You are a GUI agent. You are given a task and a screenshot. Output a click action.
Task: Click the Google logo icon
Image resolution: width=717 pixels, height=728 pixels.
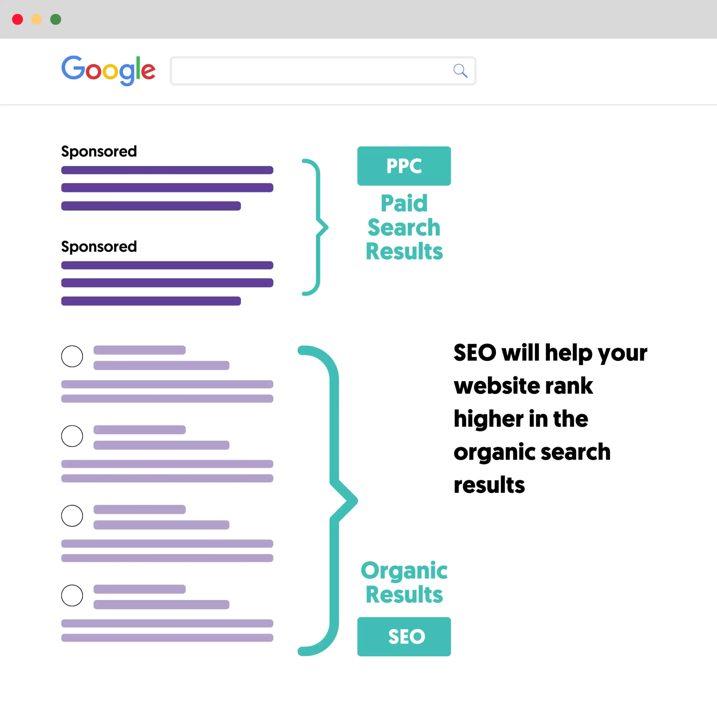(x=108, y=70)
